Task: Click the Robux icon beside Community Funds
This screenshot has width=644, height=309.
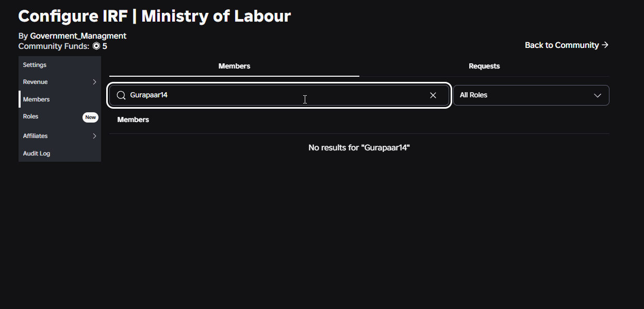Action: pos(96,46)
